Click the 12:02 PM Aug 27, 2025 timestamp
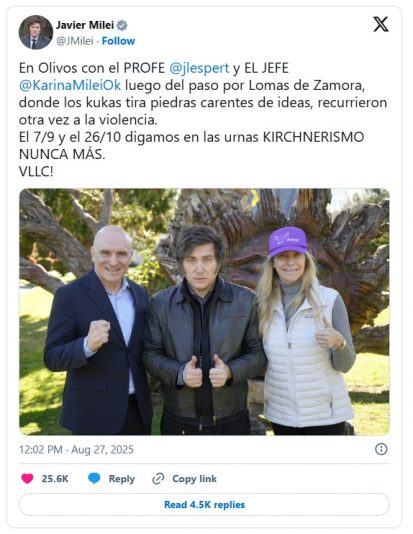Viewport: 413px width, 534px height. click(x=76, y=450)
